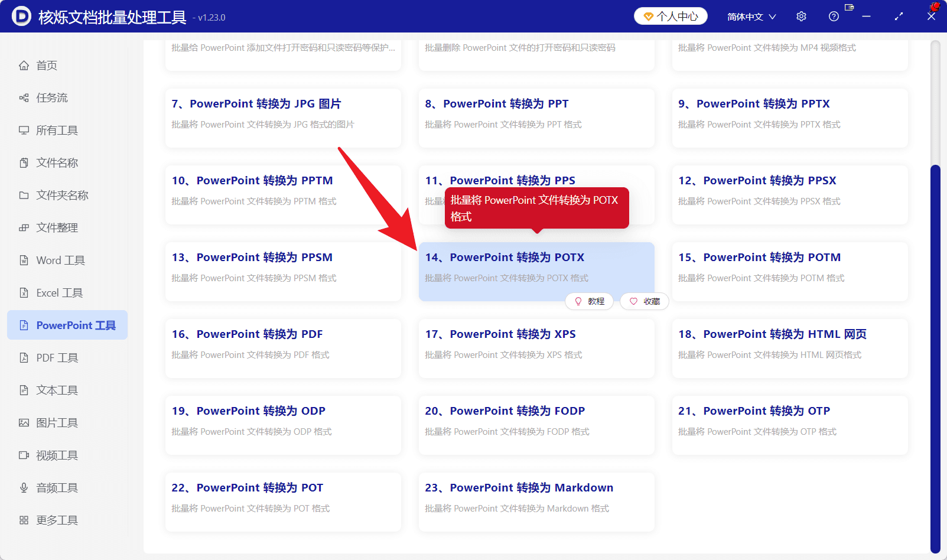Open the help question-mark icon
This screenshot has width=947, height=560.
click(834, 17)
